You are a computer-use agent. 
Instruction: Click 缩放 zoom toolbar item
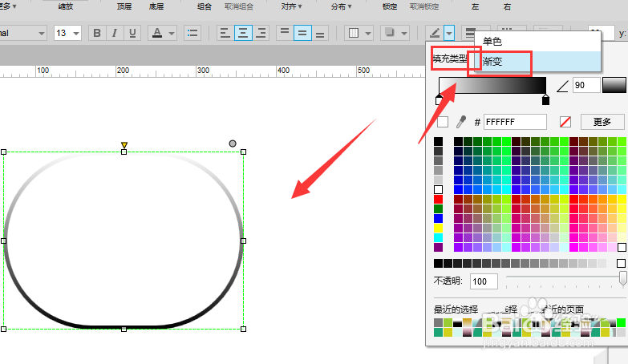tap(66, 6)
